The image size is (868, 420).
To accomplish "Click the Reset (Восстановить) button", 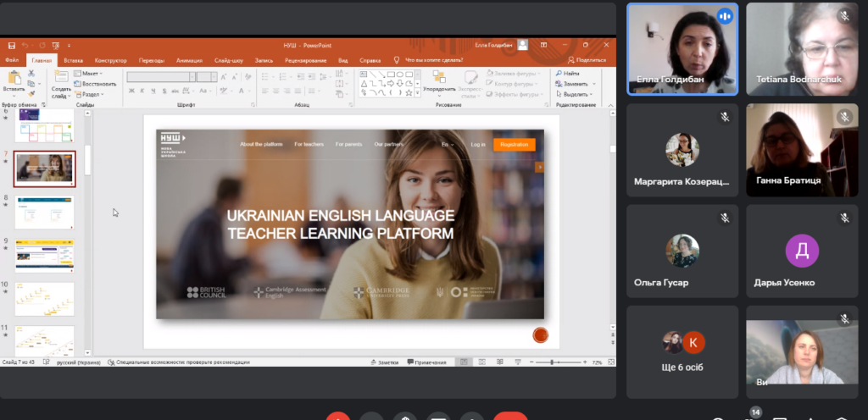I will [x=97, y=84].
